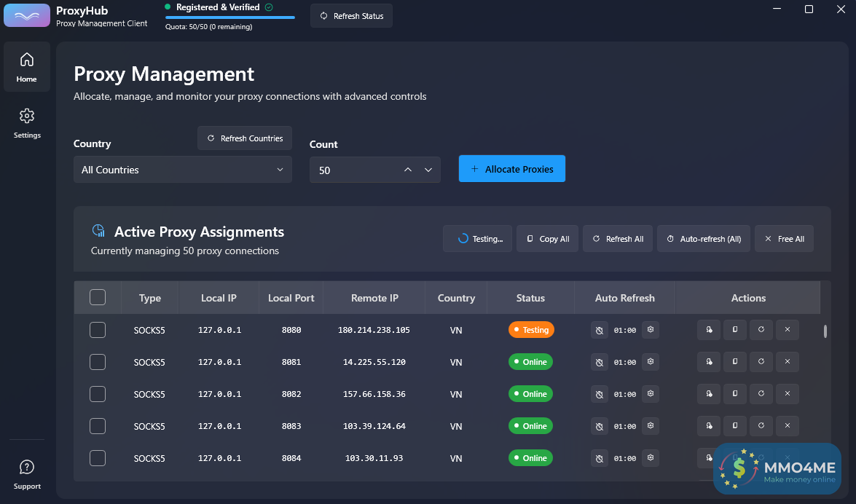Click the proxy table vertical scrollbar
Image resolution: width=856 pixels, height=504 pixels.
[825, 331]
